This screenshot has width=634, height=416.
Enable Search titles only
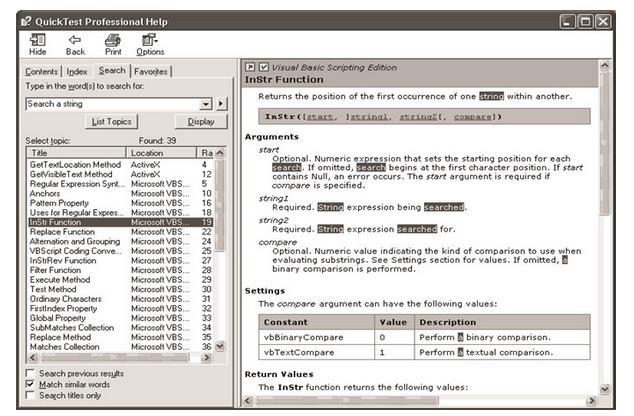[30, 395]
